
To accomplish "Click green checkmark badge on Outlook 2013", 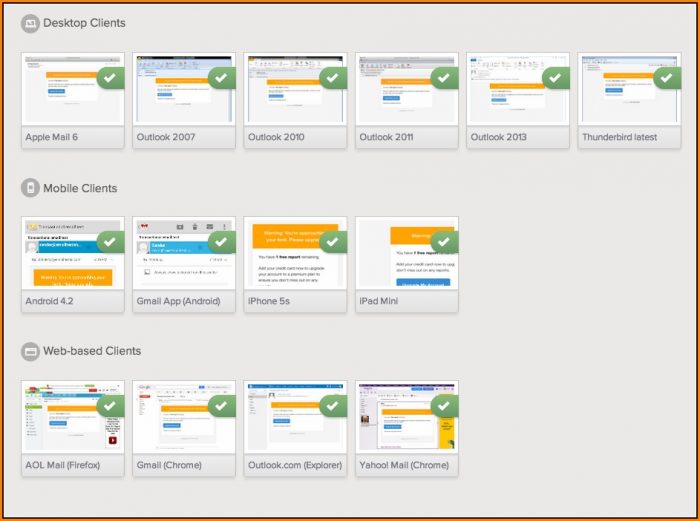I will [x=556, y=77].
